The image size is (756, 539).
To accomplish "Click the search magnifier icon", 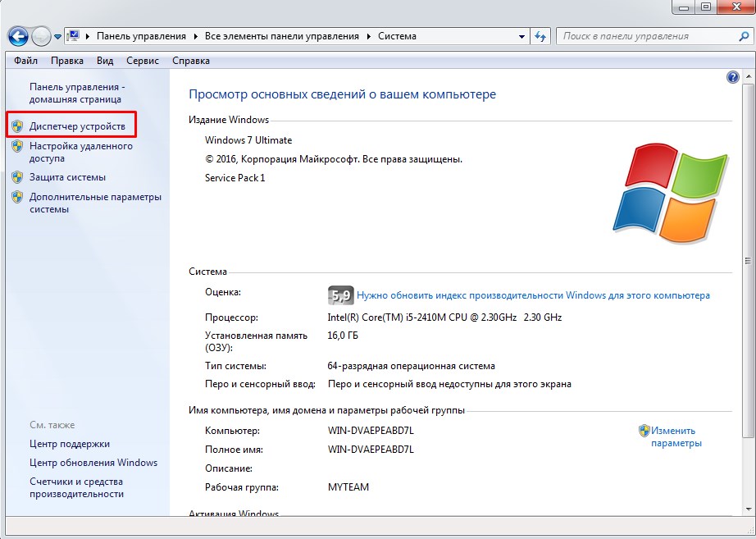I will [744, 36].
